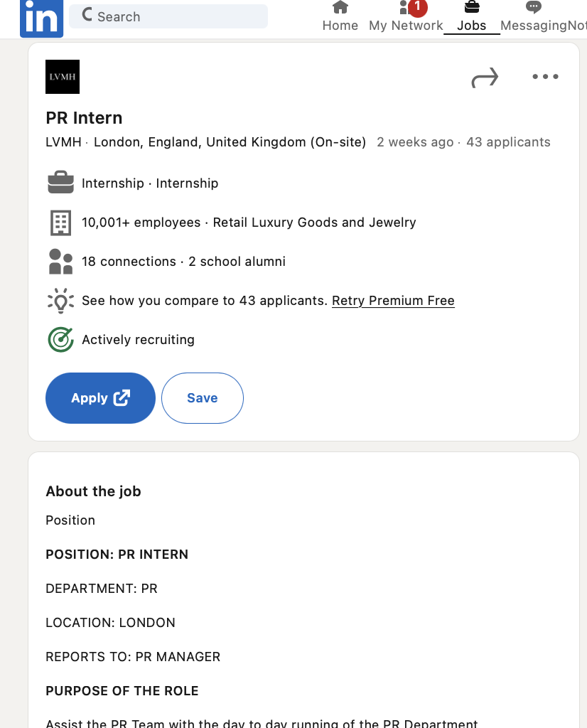Viewport: 587px width, 728px height.
Task: Click the 18 connections text
Action: 129,262
